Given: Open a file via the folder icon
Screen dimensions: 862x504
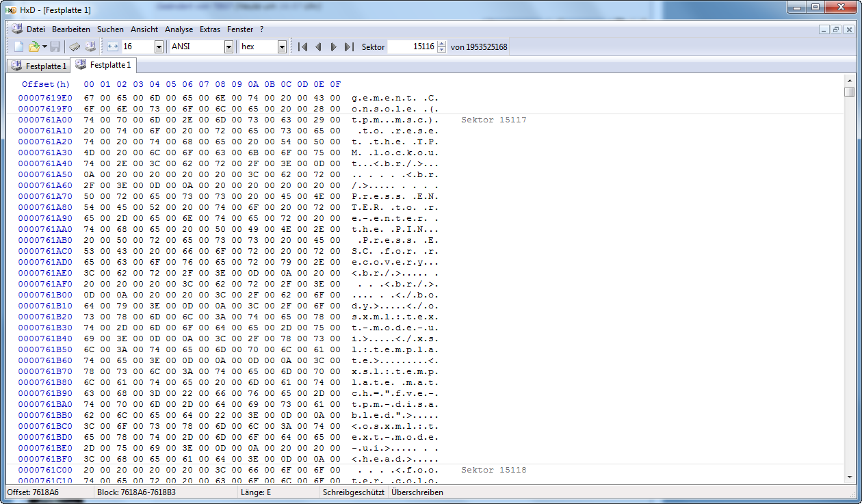Looking at the screenshot, I should pos(34,47).
